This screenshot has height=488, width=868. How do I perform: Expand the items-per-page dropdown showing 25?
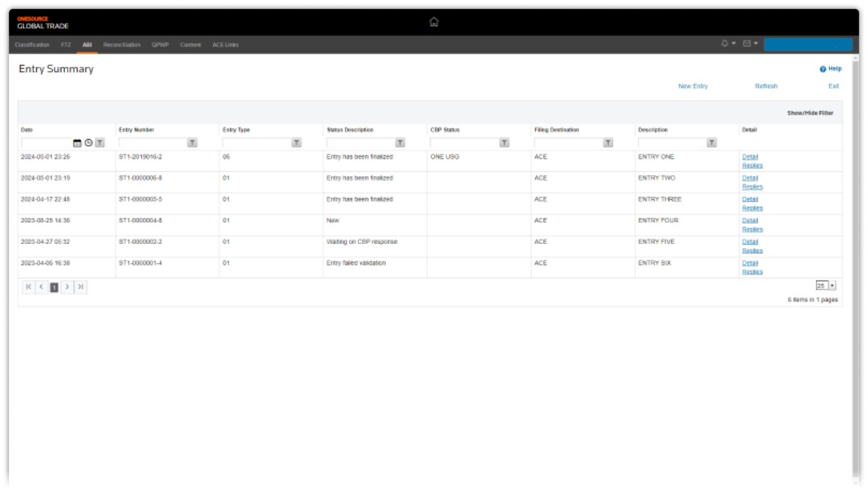click(x=832, y=286)
